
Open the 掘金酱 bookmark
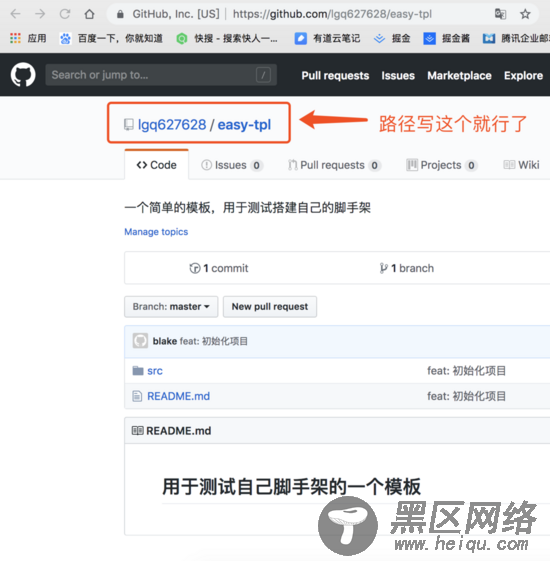(446, 38)
